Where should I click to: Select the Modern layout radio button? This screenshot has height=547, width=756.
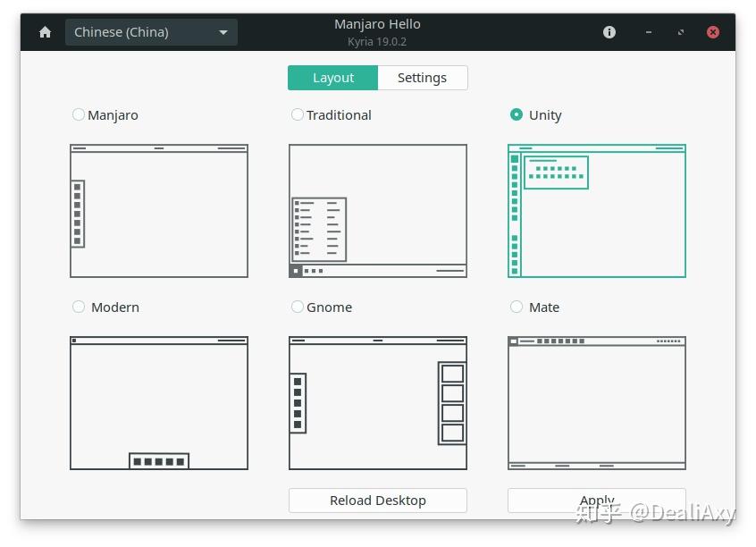78,307
